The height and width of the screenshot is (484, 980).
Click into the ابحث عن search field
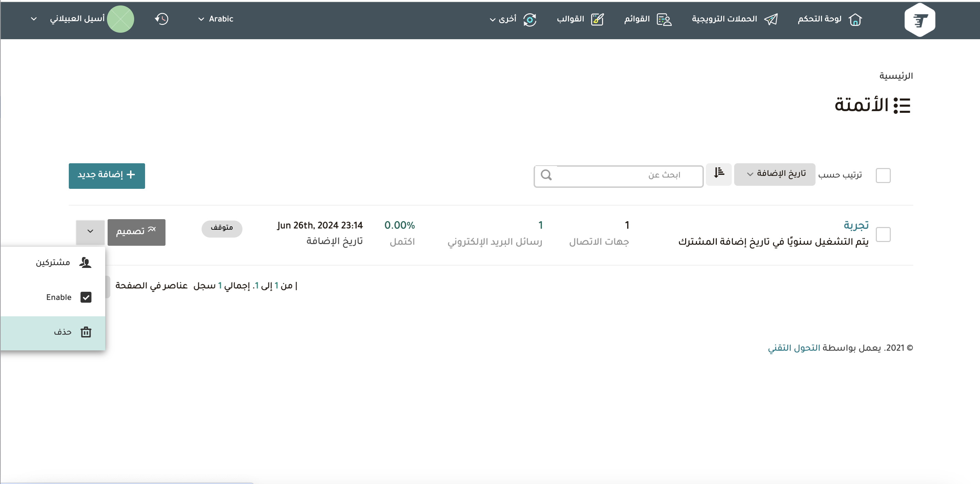click(628, 175)
